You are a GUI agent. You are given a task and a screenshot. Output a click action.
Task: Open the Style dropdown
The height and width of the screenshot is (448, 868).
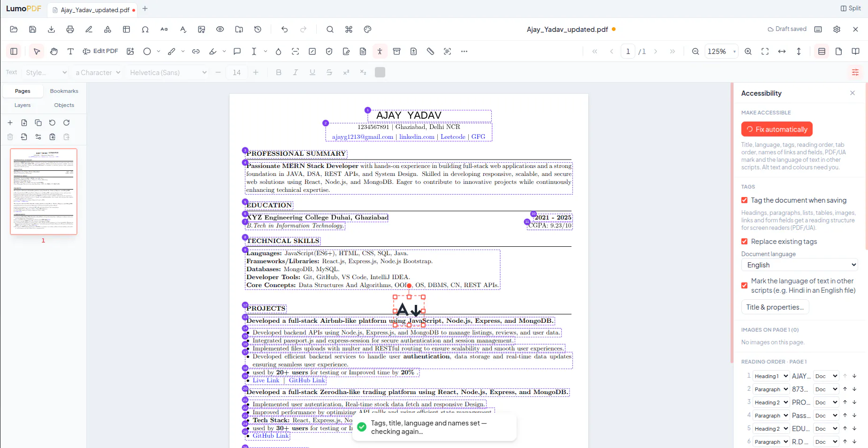tap(46, 72)
